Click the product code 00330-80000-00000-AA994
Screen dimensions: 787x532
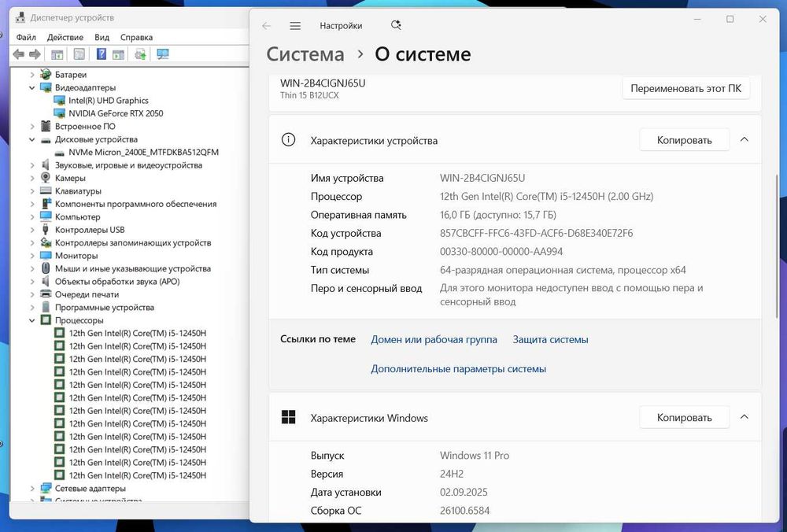501,252
